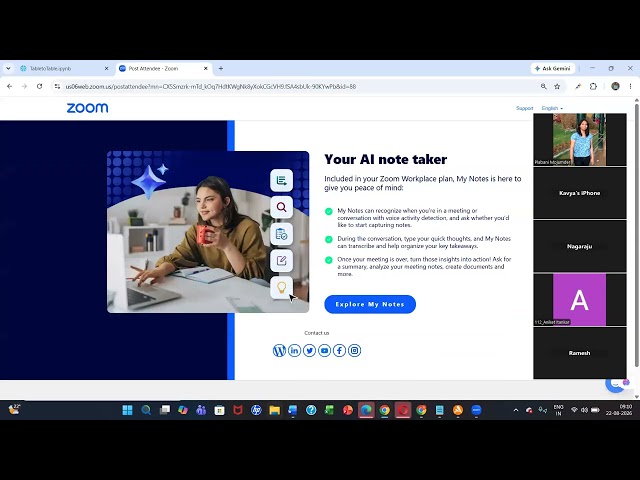Click the 'Your AI note taker' heading
This screenshot has width=640, height=480.
pos(386,159)
